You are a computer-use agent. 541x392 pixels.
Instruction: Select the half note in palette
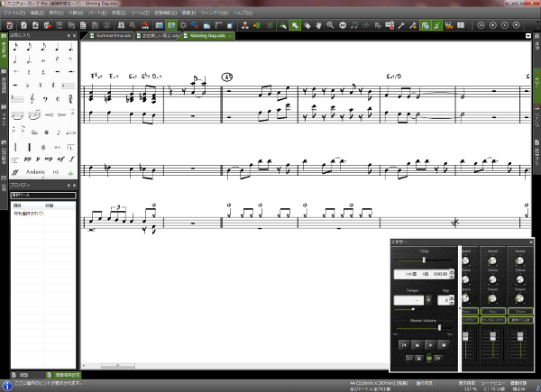(x=15, y=60)
